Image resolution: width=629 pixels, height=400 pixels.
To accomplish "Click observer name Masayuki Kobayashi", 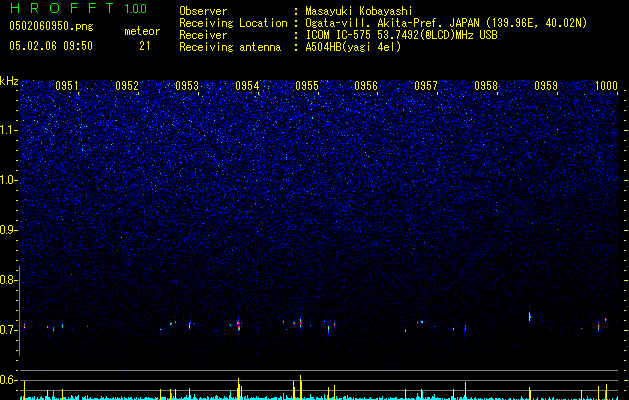I will tap(359, 11).
